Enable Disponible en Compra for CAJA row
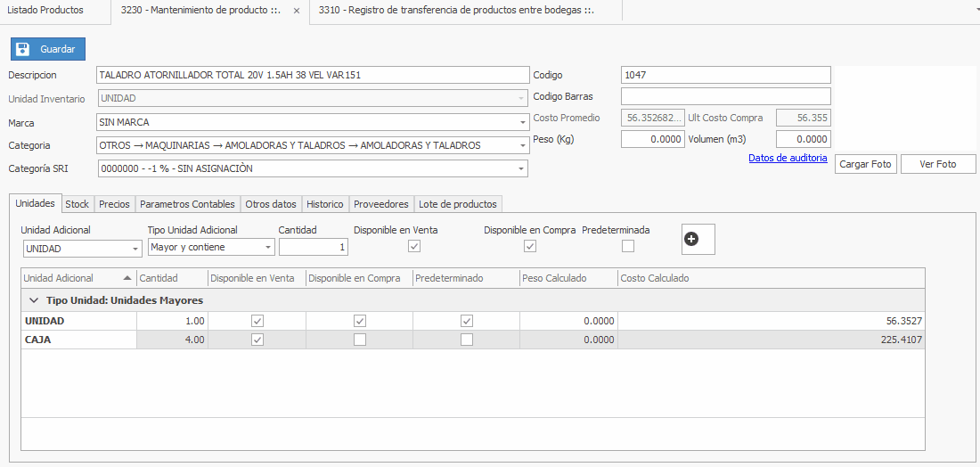Screen dimensions: 980x467 (x=360, y=340)
